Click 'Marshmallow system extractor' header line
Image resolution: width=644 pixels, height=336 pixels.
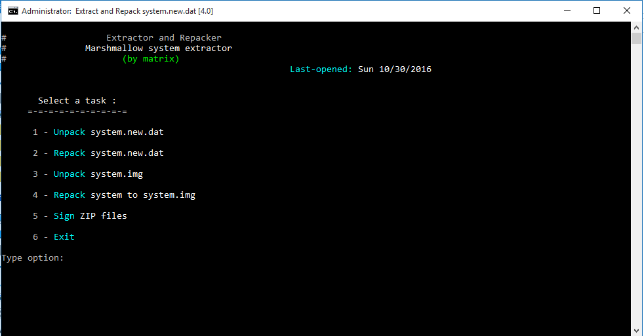(x=159, y=48)
